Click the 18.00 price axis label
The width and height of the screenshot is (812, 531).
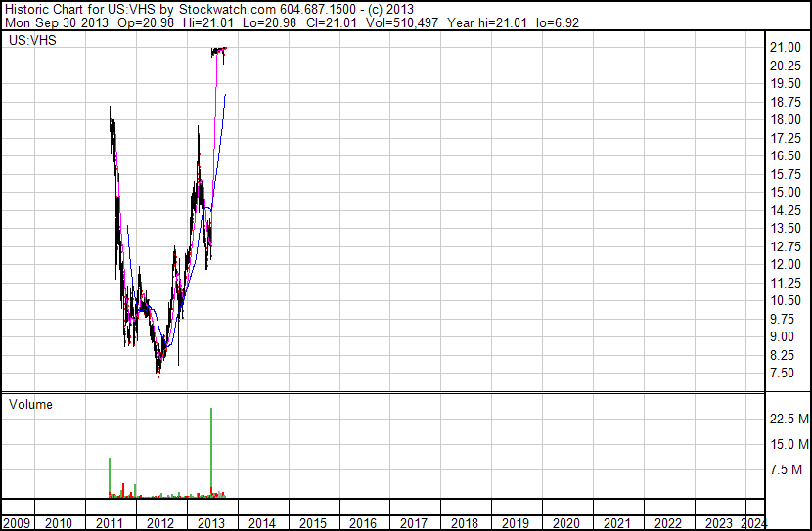[x=786, y=119]
